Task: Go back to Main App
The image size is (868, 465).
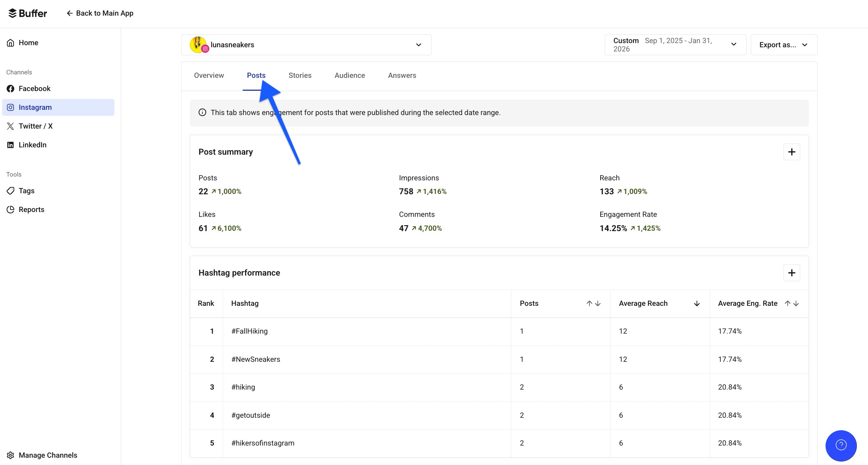Action: [100, 13]
